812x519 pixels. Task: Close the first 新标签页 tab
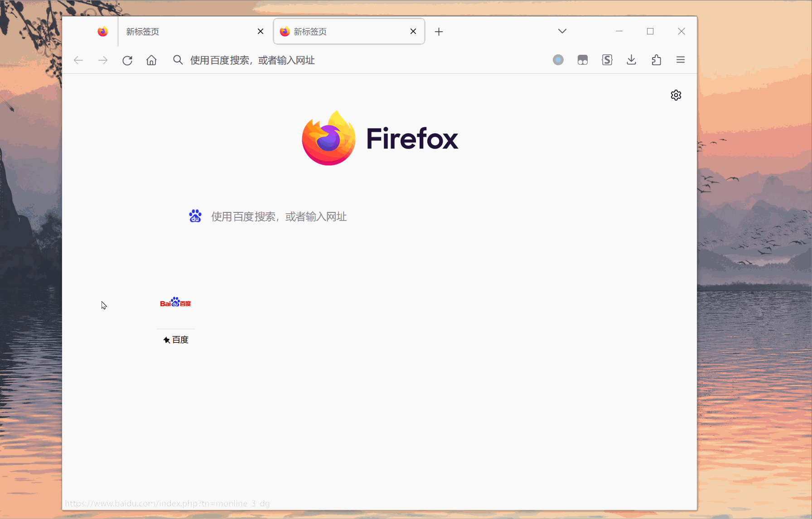[261, 31]
